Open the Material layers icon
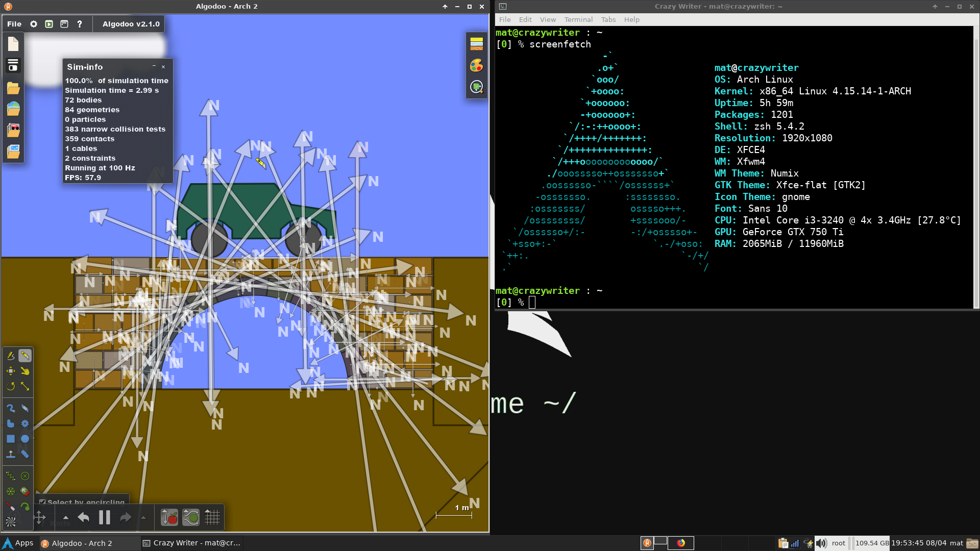Image resolution: width=980 pixels, height=551 pixels. point(476,44)
